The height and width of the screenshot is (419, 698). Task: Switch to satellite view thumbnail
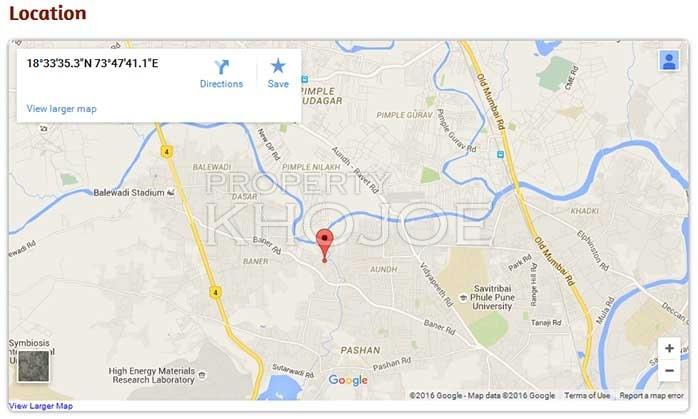tap(33, 366)
